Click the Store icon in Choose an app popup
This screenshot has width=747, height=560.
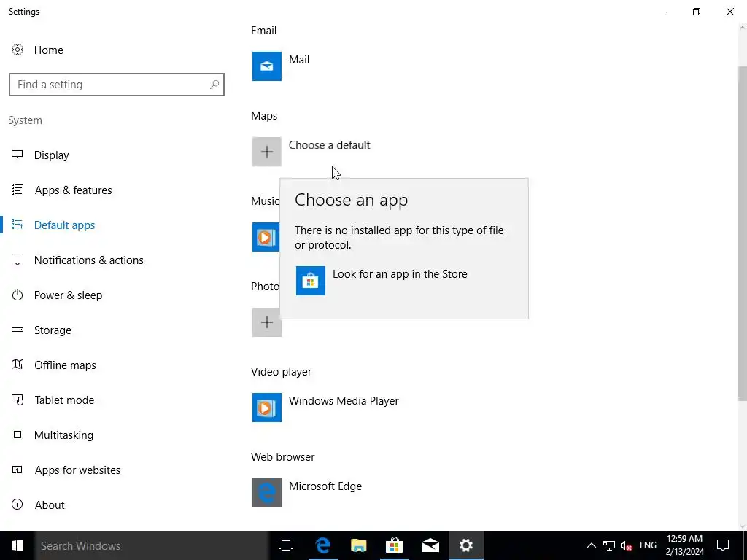point(311,281)
